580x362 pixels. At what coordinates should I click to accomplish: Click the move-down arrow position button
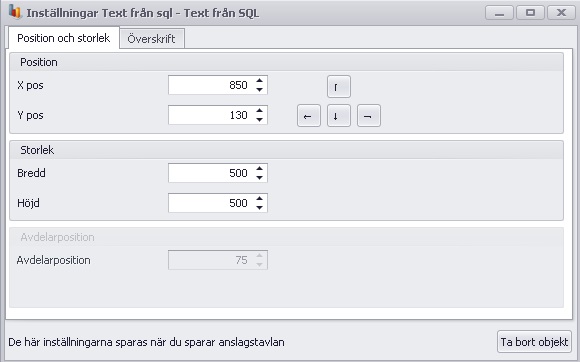(x=338, y=116)
